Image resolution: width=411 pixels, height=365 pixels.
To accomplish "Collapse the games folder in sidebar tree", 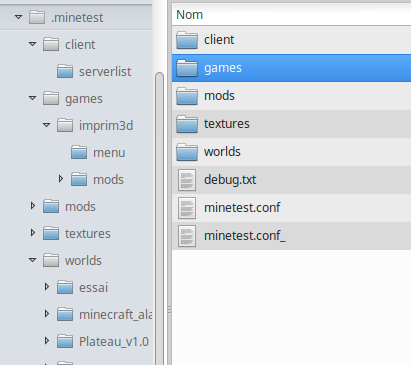I will [32, 98].
